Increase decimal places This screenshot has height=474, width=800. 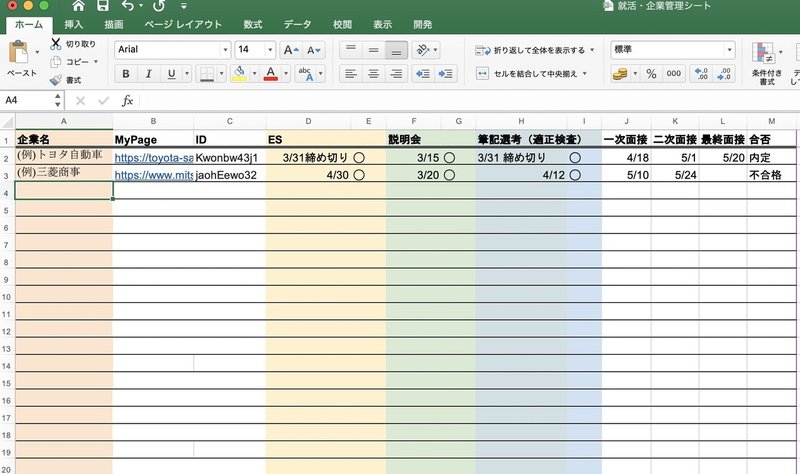[702, 74]
